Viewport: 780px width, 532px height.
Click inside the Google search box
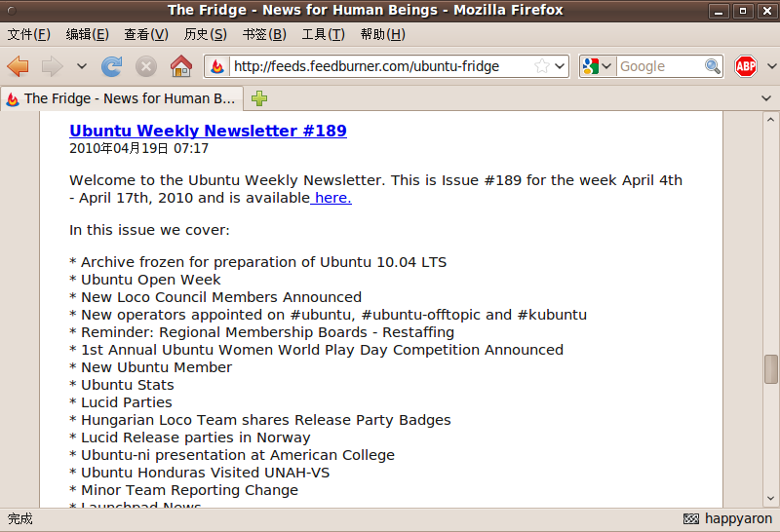(660, 66)
